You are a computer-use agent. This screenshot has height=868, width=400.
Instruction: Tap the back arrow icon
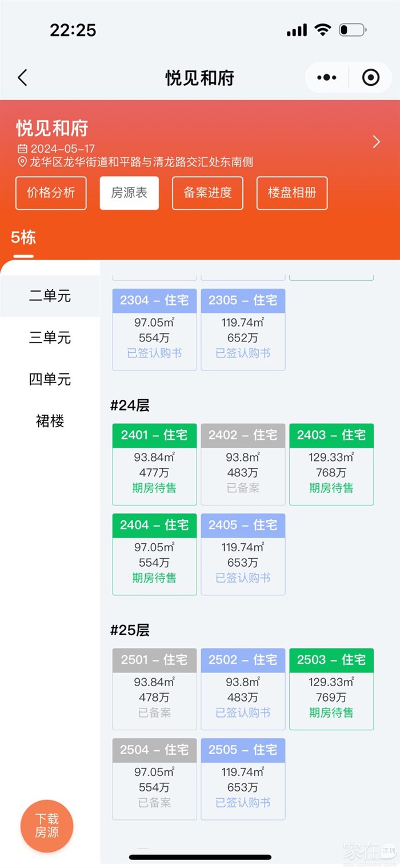pyautogui.click(x=22, y=78)
